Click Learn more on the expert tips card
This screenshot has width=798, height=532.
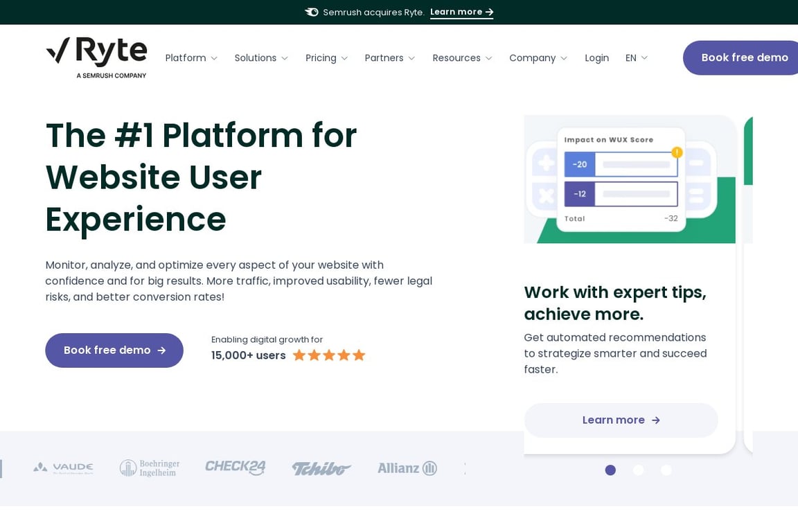click(621, 420)
